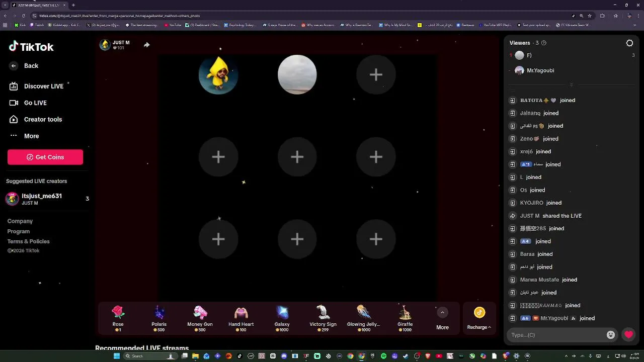
Task: Select viewer F) in ranking
Action: pos(571,55)
